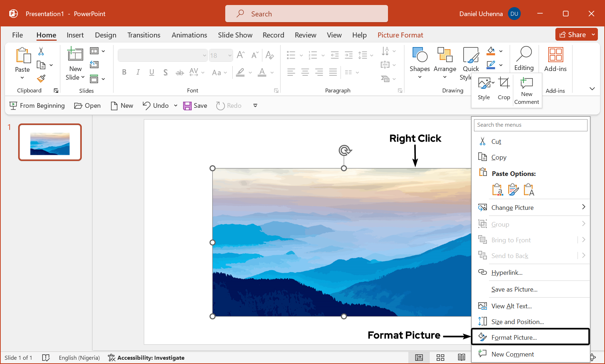The width and height of the screenshot is (605, 364).
Task: Click the Share button
Action: click(x=573, y=35)
